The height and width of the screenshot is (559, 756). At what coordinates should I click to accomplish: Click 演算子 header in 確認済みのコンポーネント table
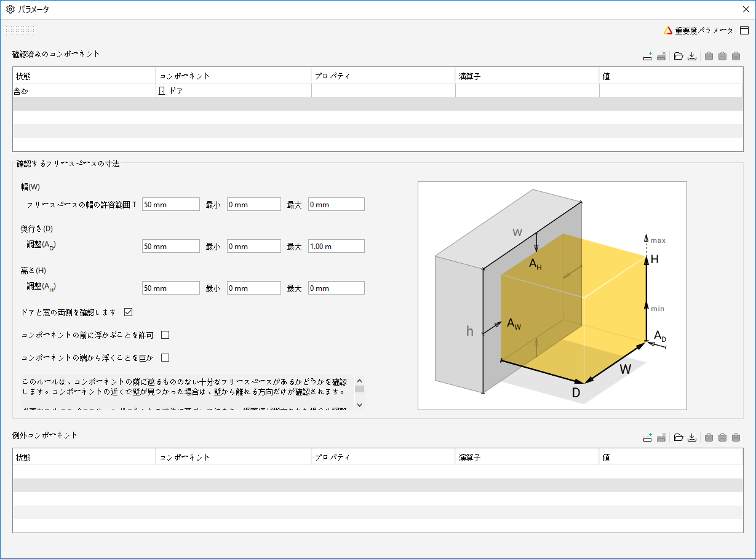click(x=528, y=76)
